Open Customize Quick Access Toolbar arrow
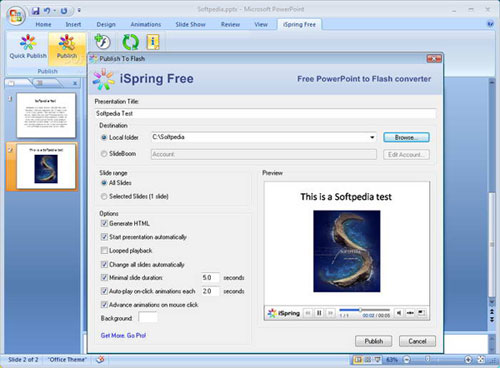The image size is (500, 368). (x=79, y=11)
